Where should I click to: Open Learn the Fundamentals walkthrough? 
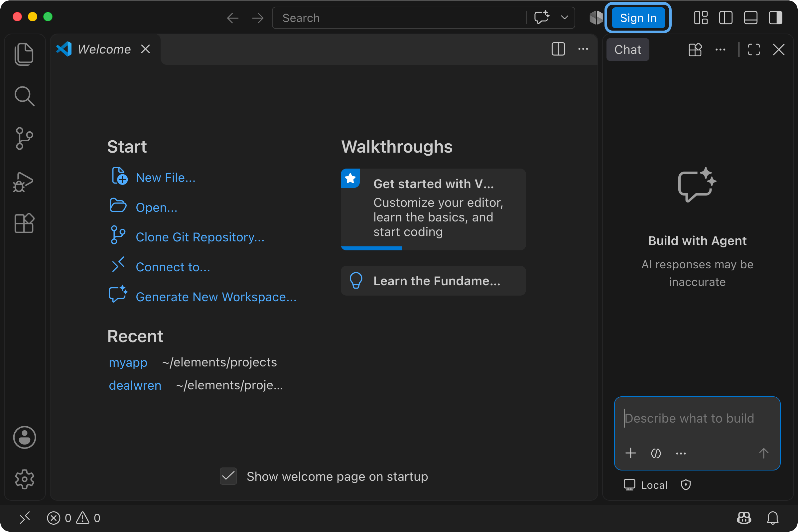(433, 281)
